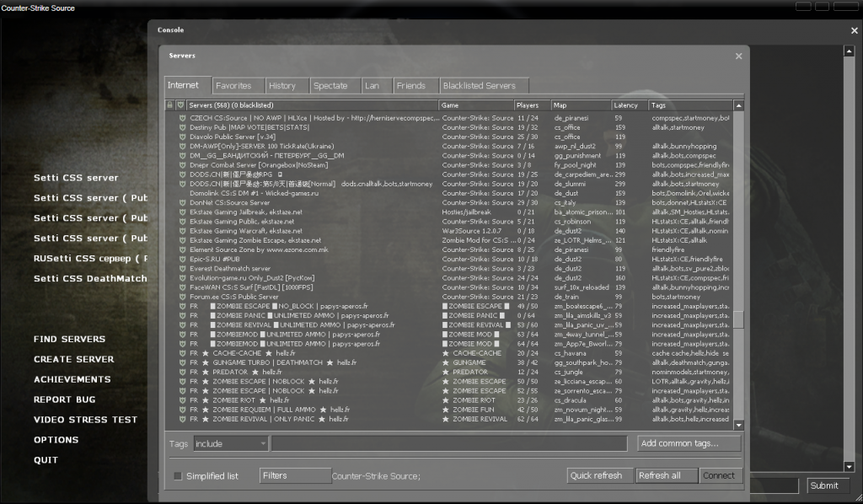
Task: Switch to the Internet tab
Action: coord(187,85)
